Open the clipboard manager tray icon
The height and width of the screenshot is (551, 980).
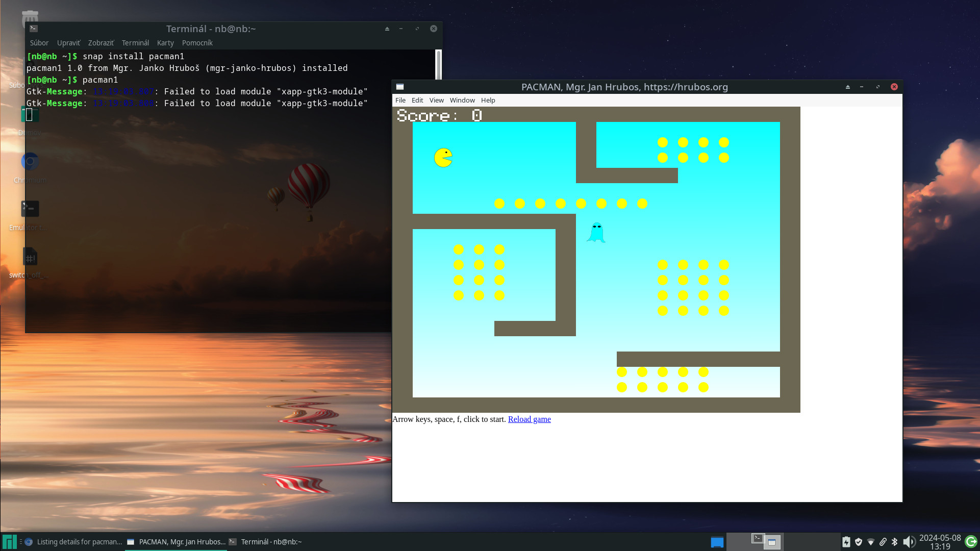point(883,542)
